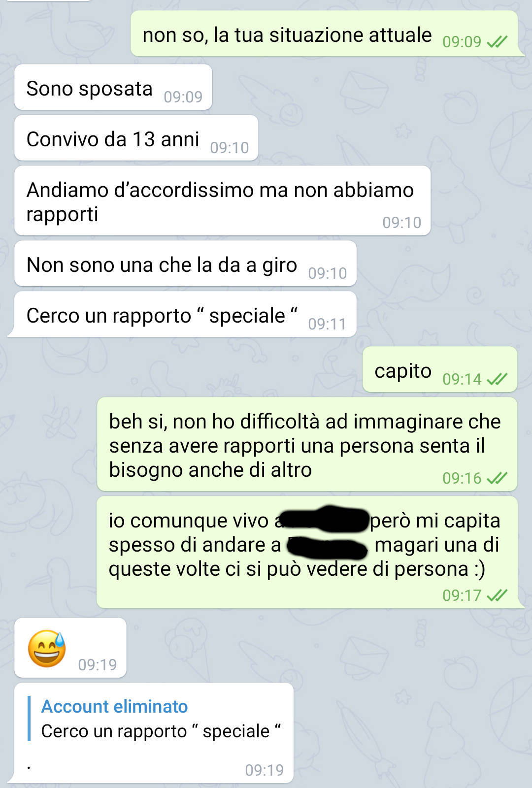This screenshot has height=788, width=532.
Task: Click the blue quote bar in the reply message
Action: click(30, 719)
